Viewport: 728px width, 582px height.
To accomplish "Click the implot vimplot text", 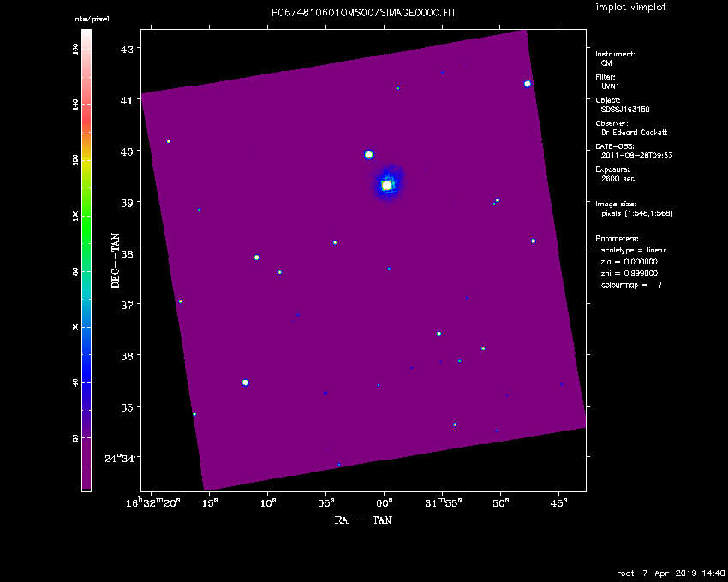I will point(630,8).
